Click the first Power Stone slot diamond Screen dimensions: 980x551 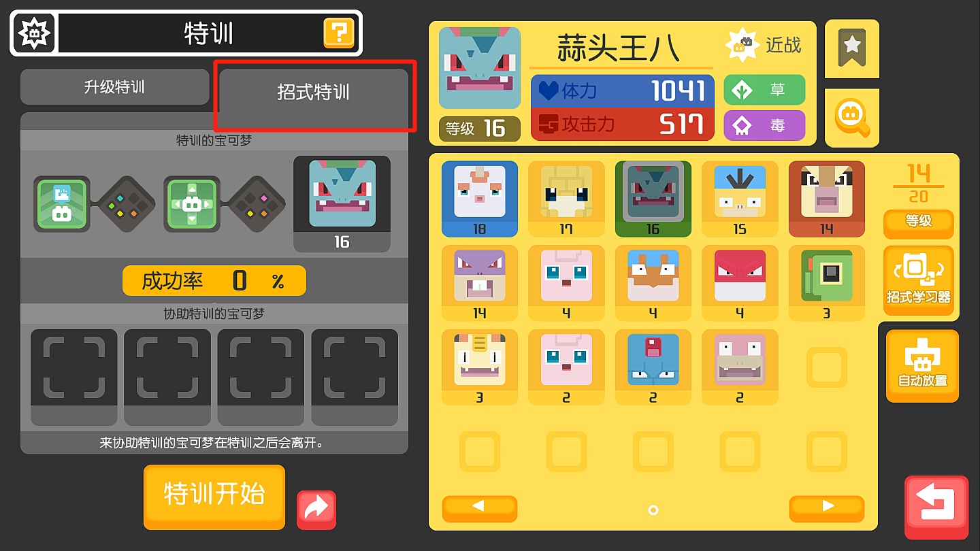pos(127,204)
